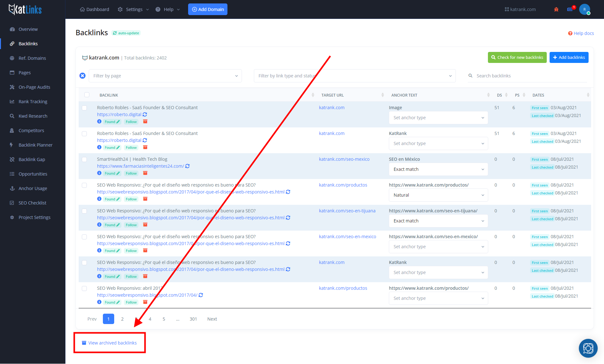This screenshot has height=364, width=604.
Task: Check the katrank.com/seo-en-tijuana row checkbox
Action: click(x=84, y=211)
